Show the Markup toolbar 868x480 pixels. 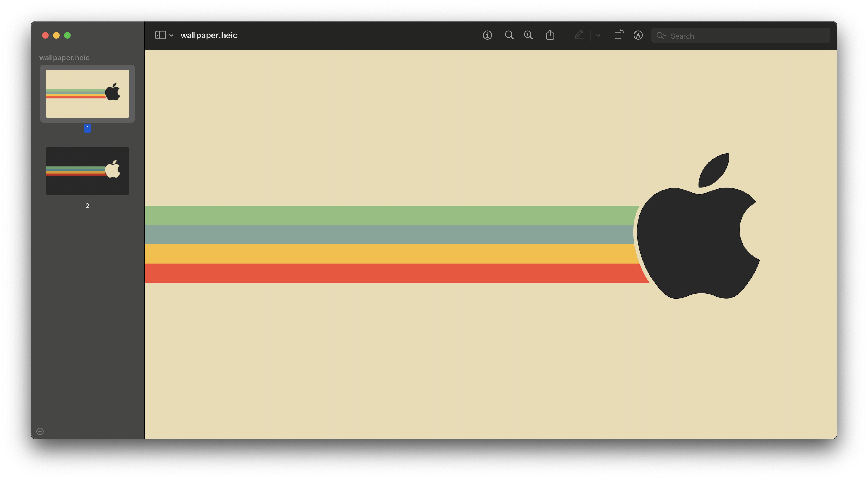pyautogui.click(x=638, y=35)
